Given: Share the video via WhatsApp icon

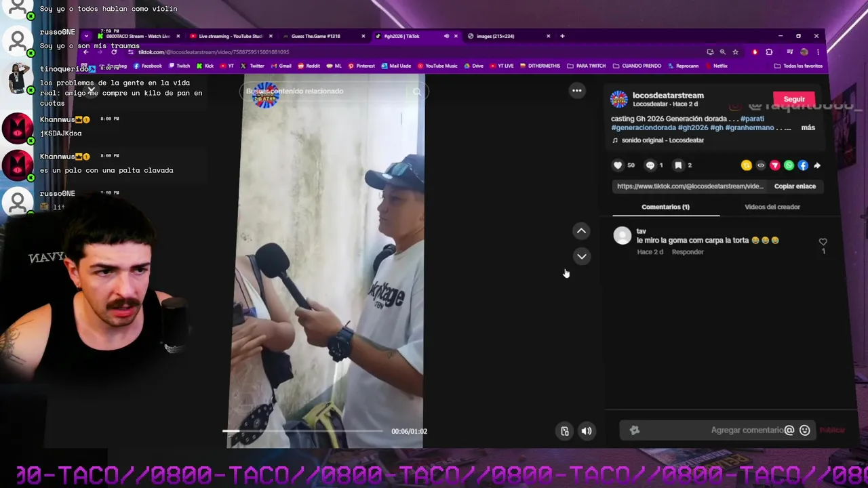Looking at the screenshot, I should click(789, 165).
